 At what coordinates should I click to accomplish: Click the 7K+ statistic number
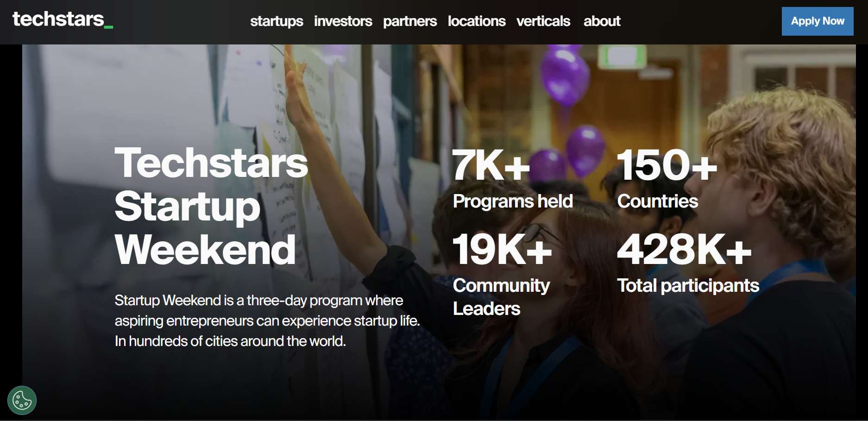tap(491, 165)
